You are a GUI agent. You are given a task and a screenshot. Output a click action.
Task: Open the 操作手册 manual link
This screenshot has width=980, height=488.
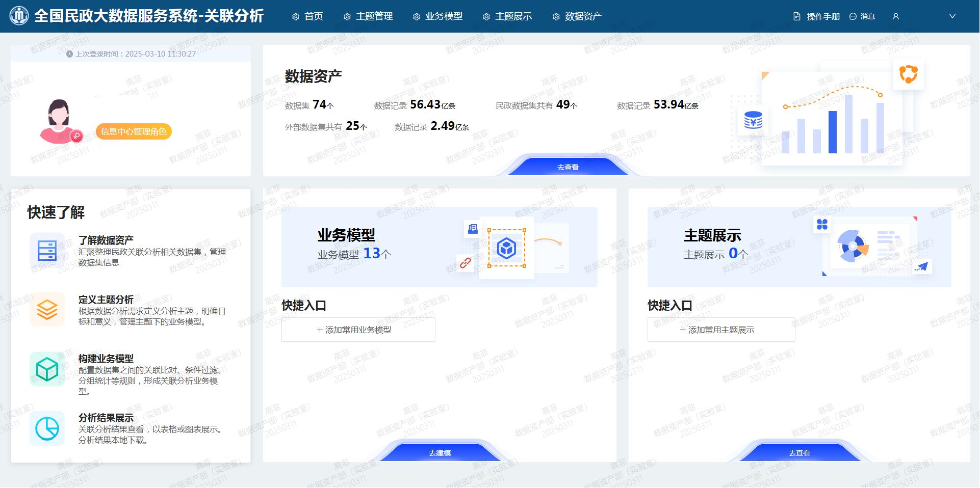tap(817, 17)
